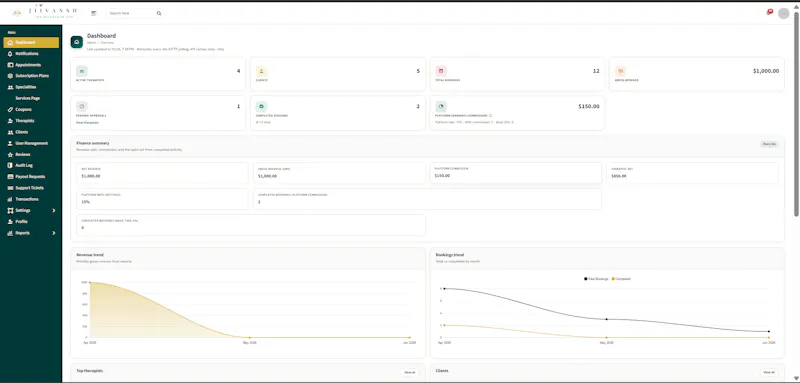Click the Therapists sidebar icon
800x383 pixels.
(10, 121)
